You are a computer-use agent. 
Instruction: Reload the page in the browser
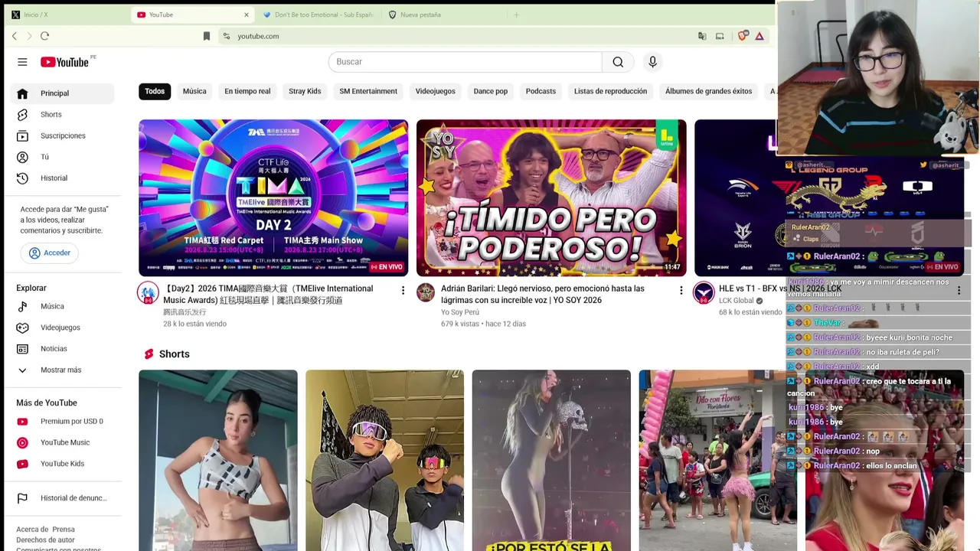(44, 36)
